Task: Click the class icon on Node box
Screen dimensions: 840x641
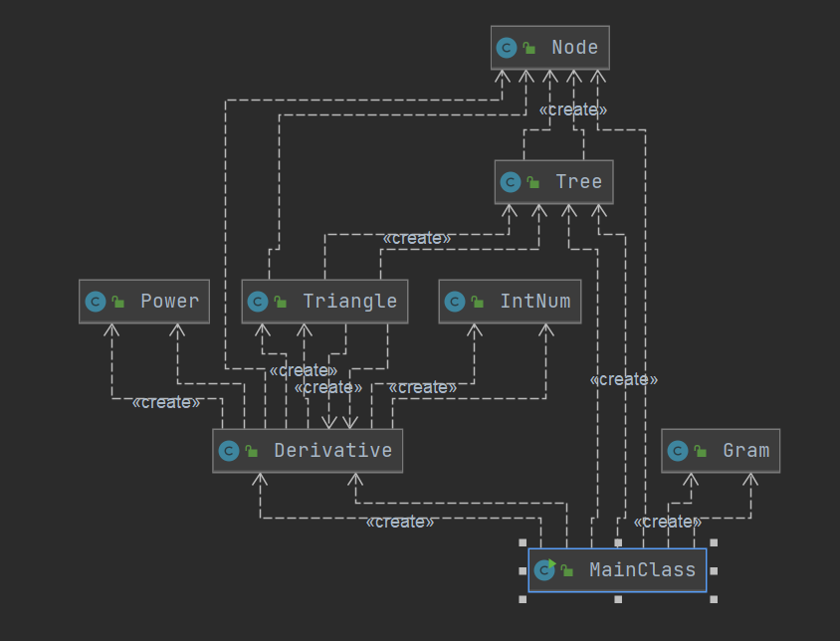Action: pos(507,48)
